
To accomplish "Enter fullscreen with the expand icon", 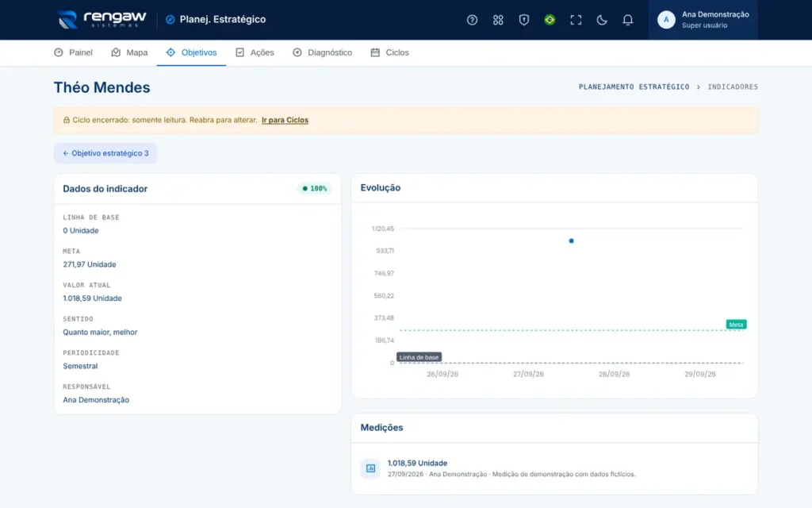I will [x=576, y=20].
